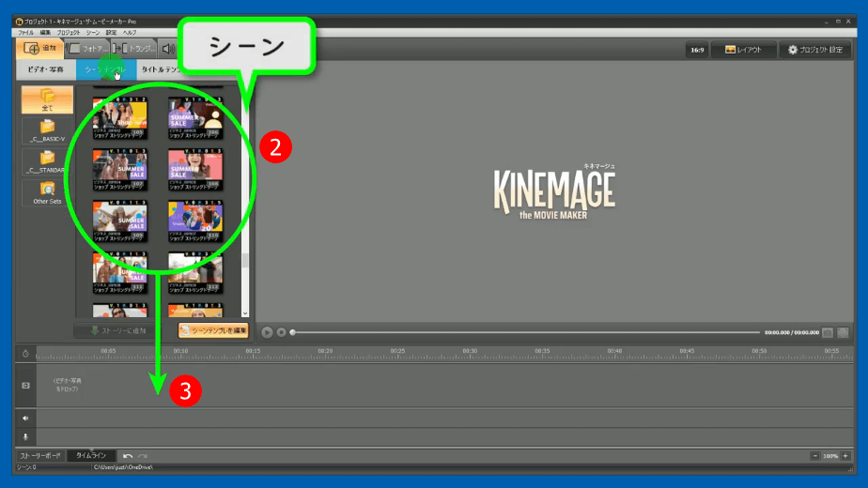Open the 16:9 aspect ratio selector
Viewport: 868px width, 488px height.
pos(696,50)
